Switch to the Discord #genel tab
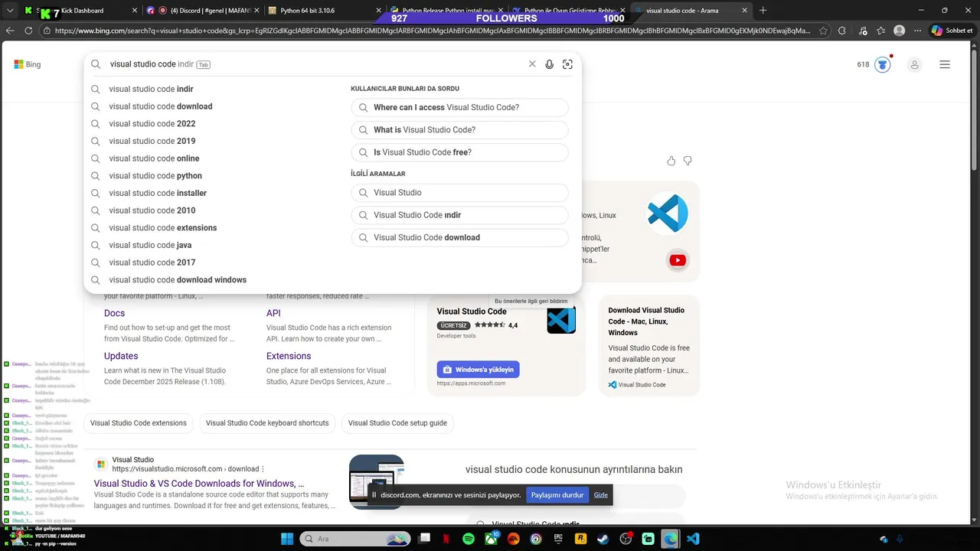 (203, 11)
